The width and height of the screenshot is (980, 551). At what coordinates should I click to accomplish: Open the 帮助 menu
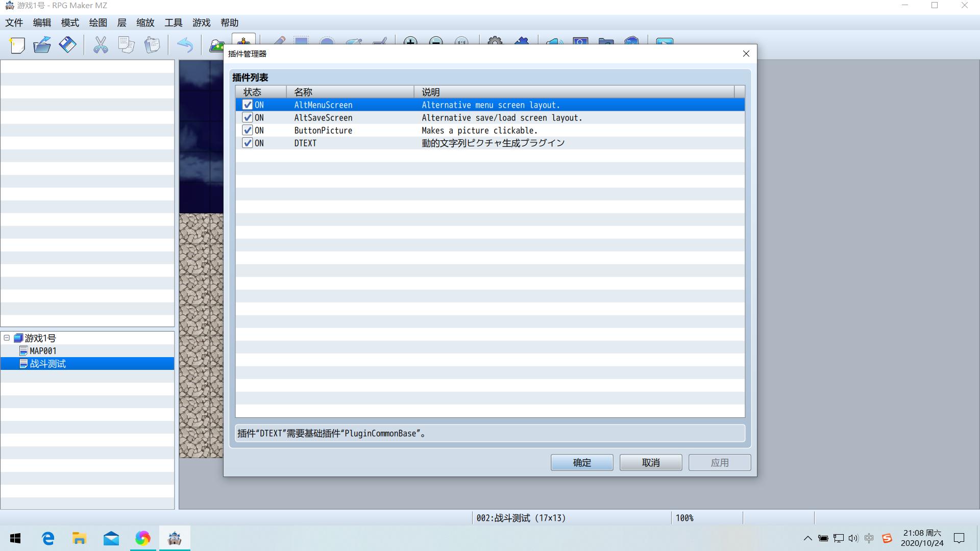[x=230, y=22]
